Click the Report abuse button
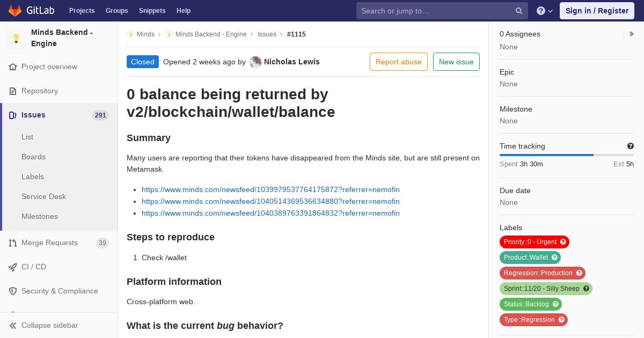644x338 pixels. tap(399, 62)
